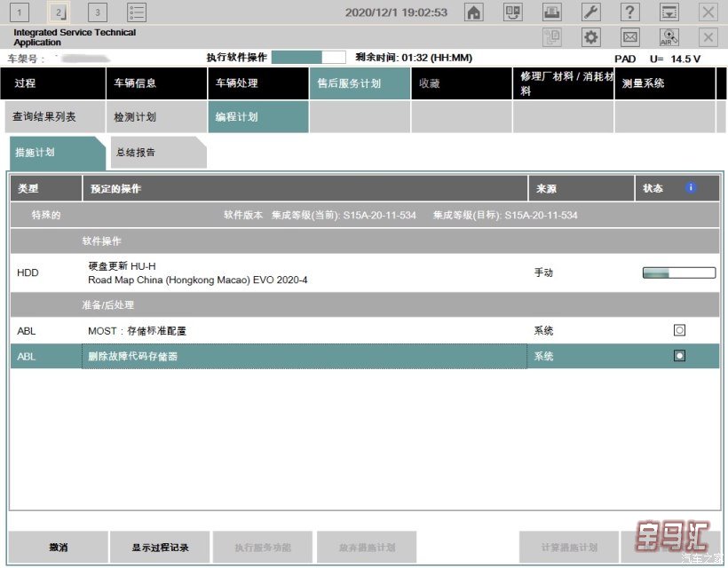
Task: Open the wrench tools icon
Action: tap(591, 12)
